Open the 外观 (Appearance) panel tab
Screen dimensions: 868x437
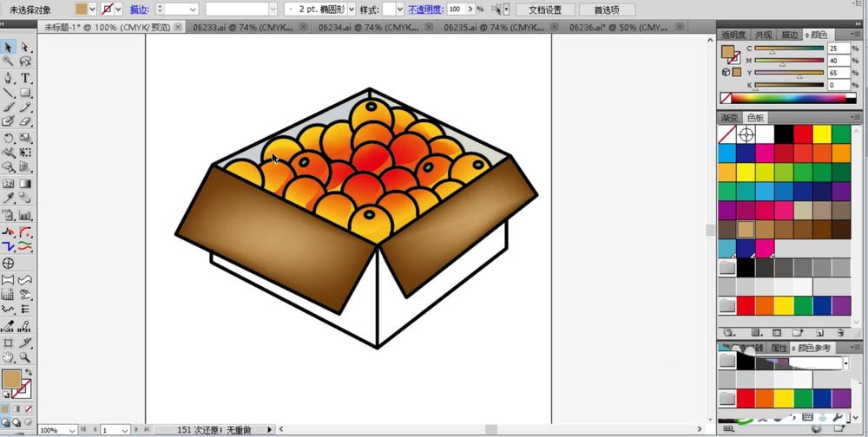(x=763, y=35)
